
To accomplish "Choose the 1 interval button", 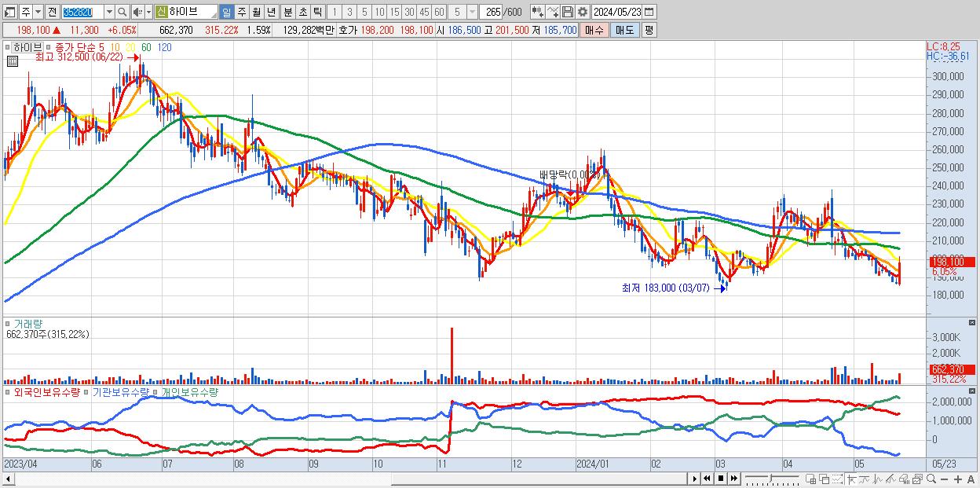I will tap(335, 12).
